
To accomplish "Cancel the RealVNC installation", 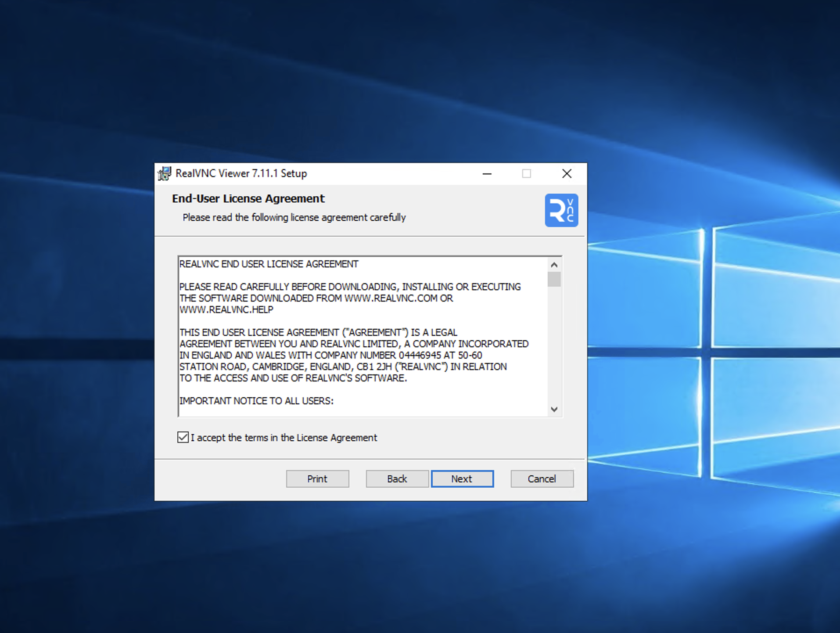I will [541, 478].
